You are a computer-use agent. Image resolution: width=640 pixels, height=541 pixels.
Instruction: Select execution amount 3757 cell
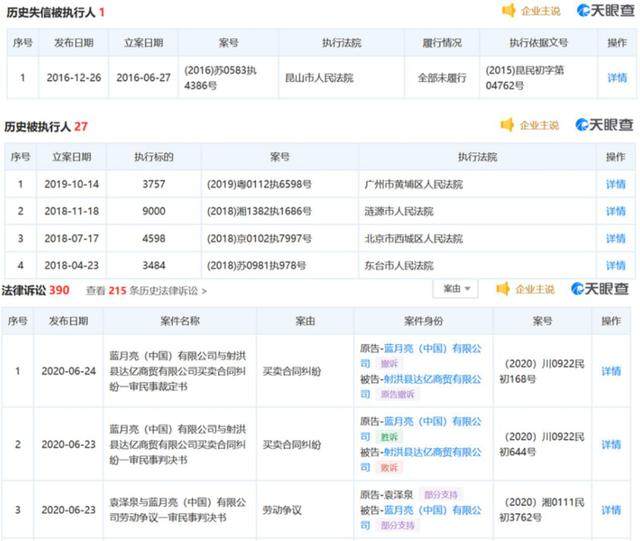pyautogui.click(x=154, y=184)
